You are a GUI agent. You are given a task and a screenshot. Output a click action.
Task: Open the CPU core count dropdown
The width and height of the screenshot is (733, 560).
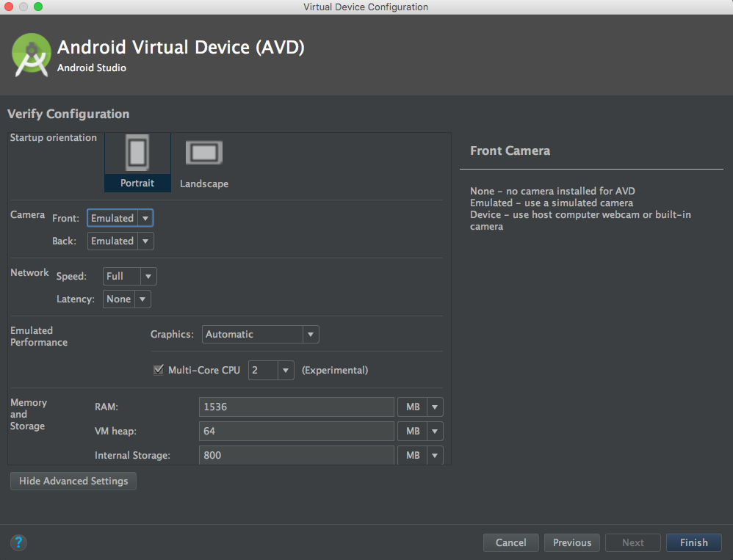click(271, 371)
